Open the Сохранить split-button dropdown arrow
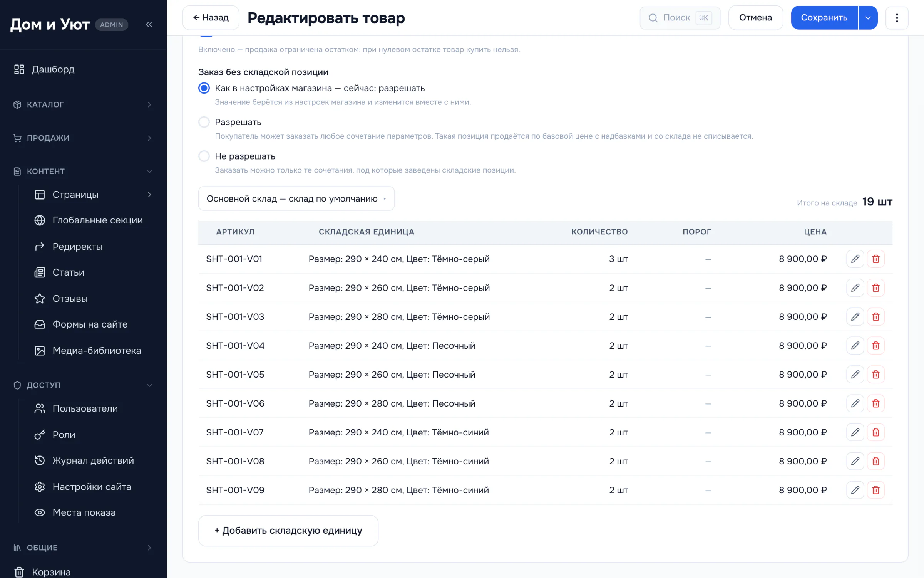This screenshot has width=924, height=578. [868, 18]
